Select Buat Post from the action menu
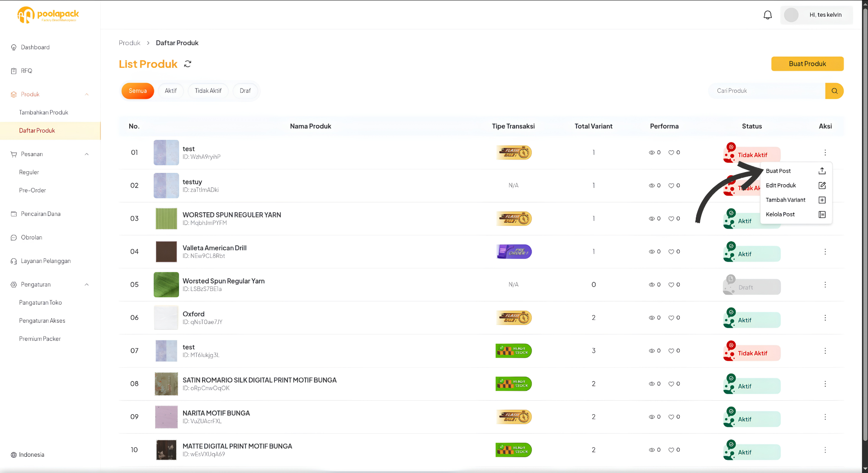 [x=796, y=171]
